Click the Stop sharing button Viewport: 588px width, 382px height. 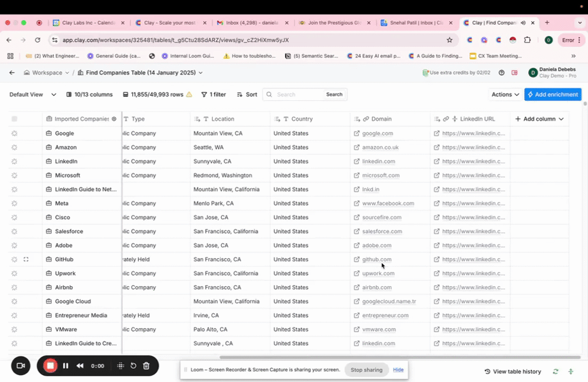366,370
